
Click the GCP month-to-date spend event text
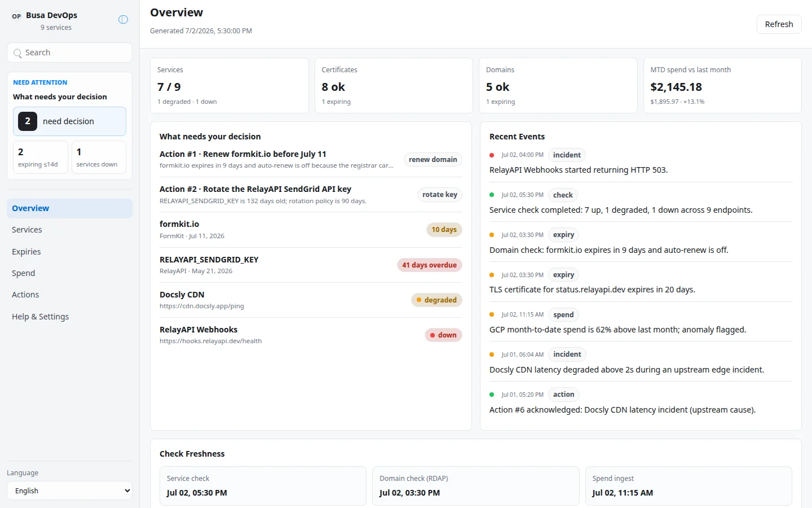coord(617,330)
